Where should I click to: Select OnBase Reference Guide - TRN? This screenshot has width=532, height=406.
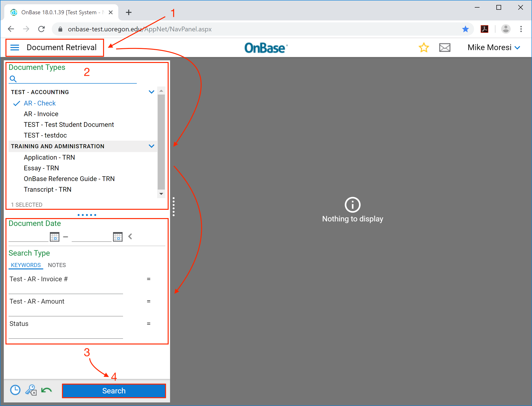coord(69,179)
